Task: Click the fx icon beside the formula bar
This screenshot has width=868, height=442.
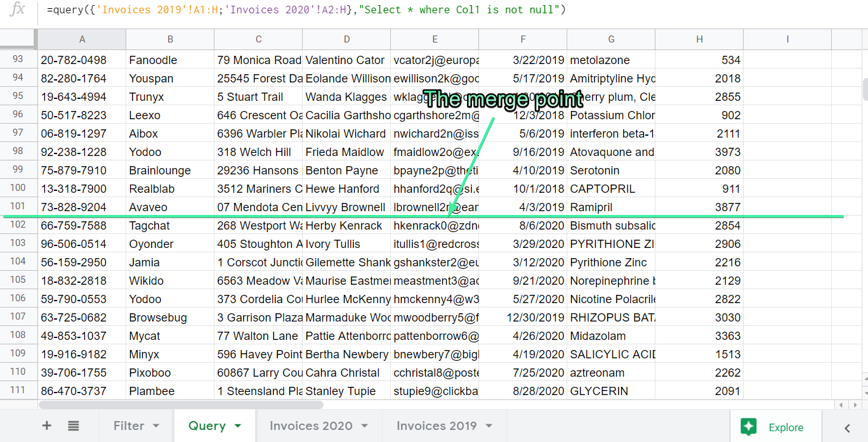Action: pos(16,10)
